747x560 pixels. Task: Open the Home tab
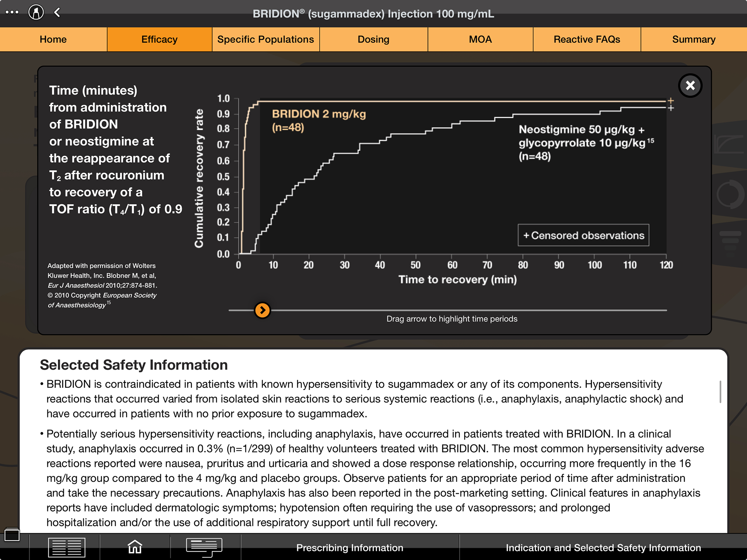(x=53, y=39)
